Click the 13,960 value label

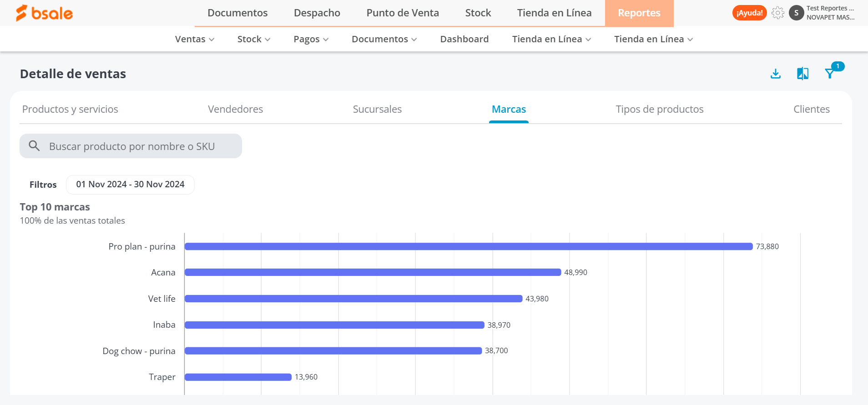click(x=306, y=377)
